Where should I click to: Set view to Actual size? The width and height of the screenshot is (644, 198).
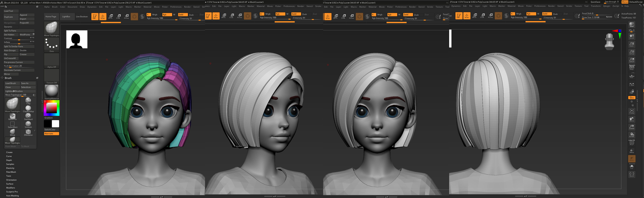pos(632,52)
